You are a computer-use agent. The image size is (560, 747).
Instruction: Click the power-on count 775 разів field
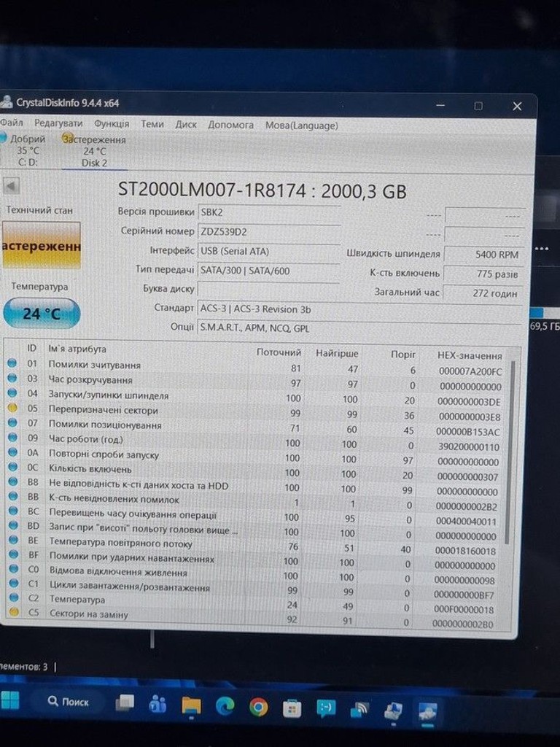point(484,274)
